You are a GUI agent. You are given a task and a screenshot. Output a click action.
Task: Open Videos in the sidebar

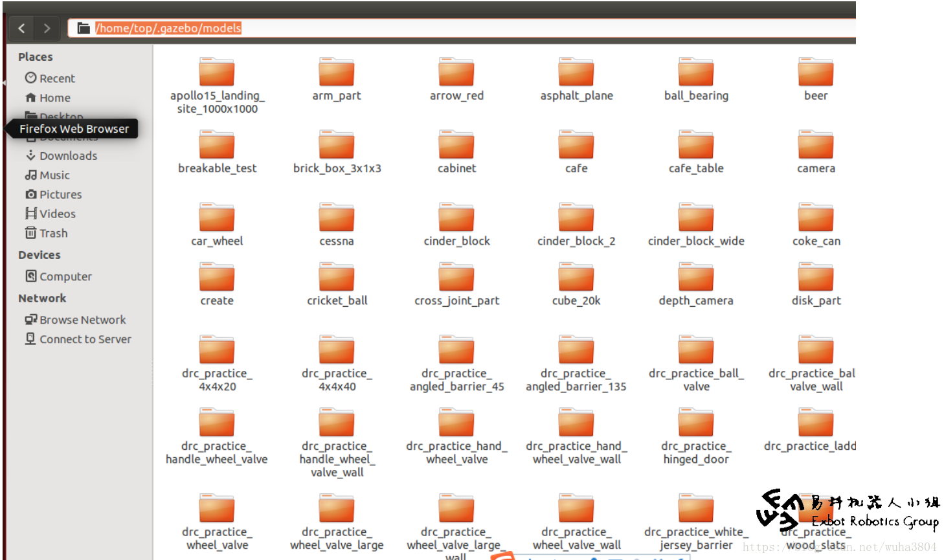[x=51, y=214]
